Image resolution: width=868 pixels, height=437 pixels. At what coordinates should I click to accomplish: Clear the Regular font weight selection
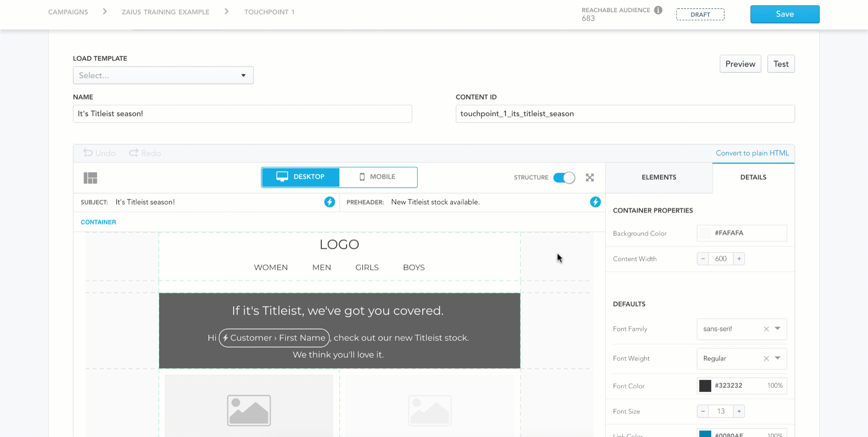pos(766,358)
